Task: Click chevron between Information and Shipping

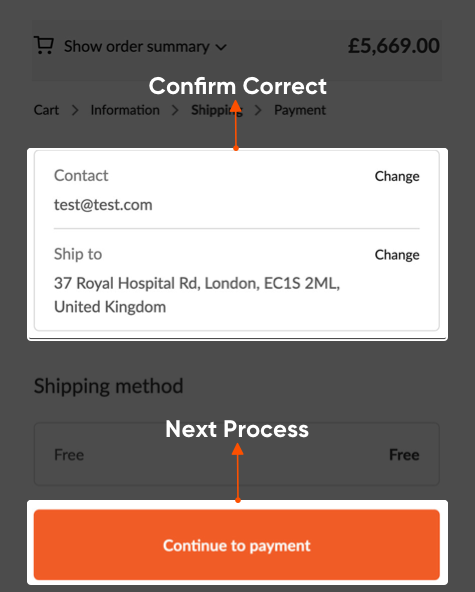Action: 175,110
